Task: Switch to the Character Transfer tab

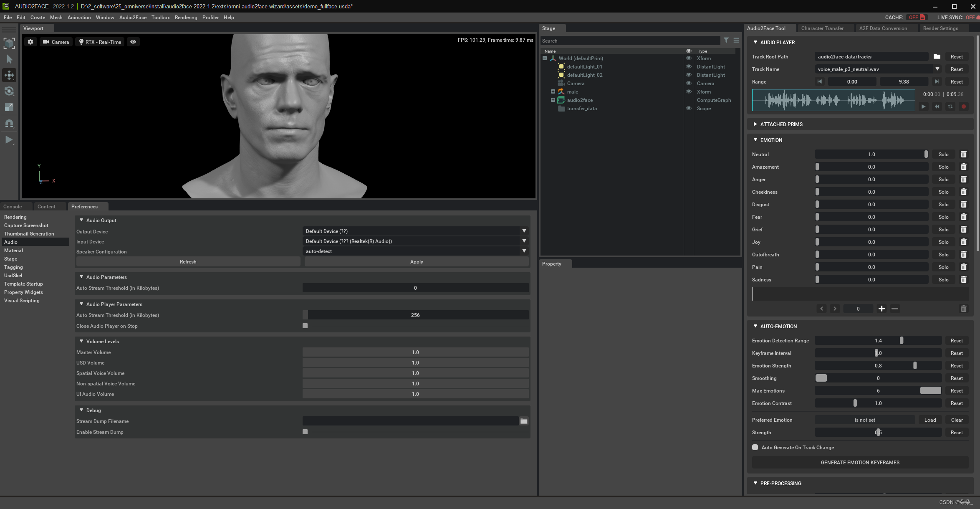Action: 822,28
